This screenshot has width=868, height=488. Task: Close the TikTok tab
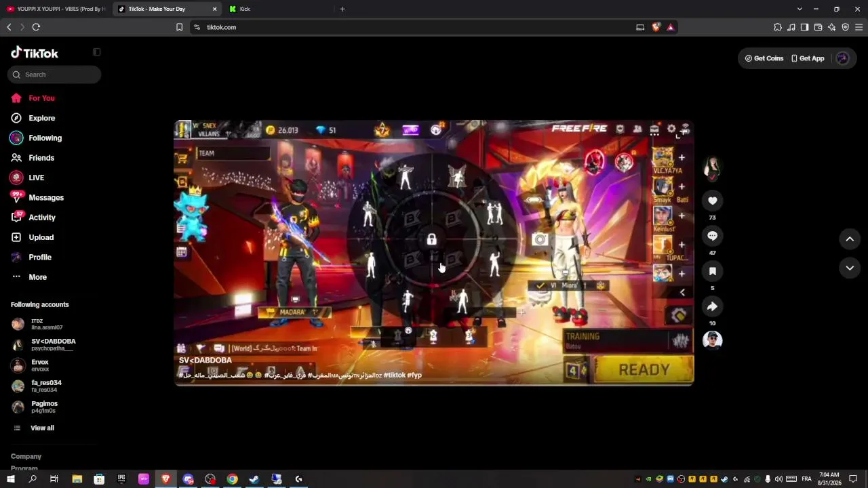[215, 9]
